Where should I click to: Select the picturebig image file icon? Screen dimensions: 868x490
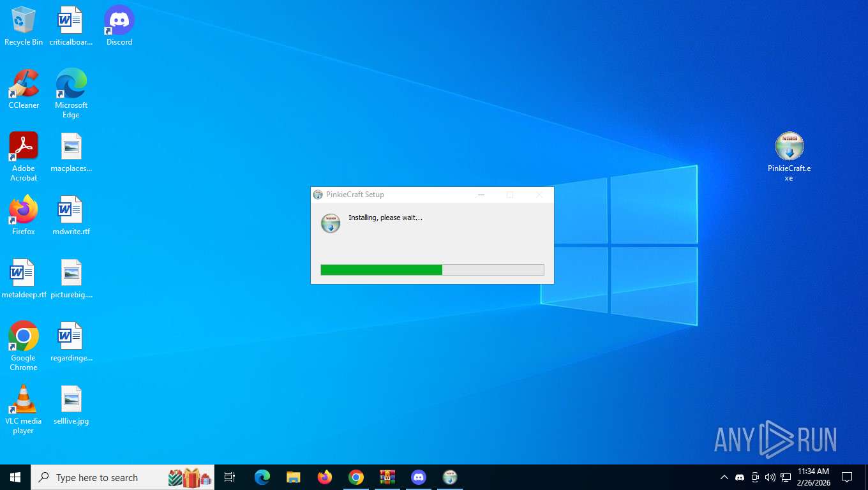click(x=71, y=279)
